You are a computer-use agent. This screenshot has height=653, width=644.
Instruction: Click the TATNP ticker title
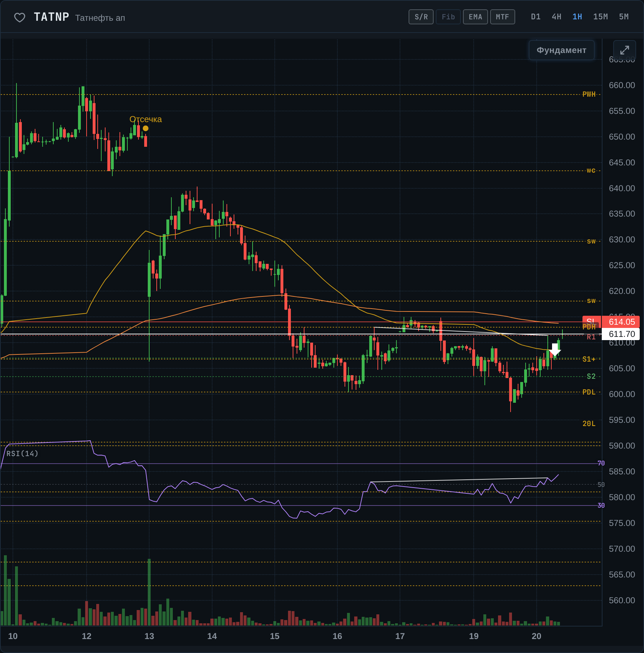[52, 17]
